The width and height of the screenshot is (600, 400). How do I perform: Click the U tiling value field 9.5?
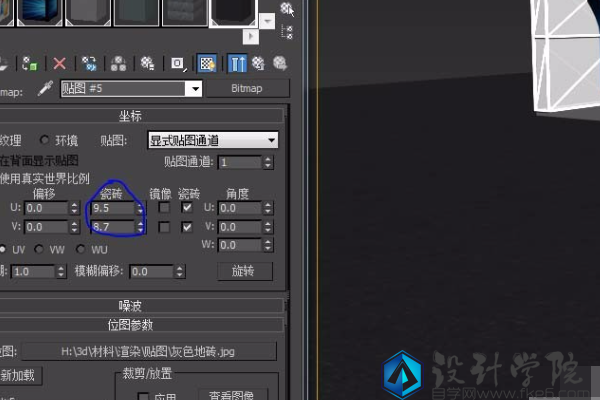click(110, 208)
